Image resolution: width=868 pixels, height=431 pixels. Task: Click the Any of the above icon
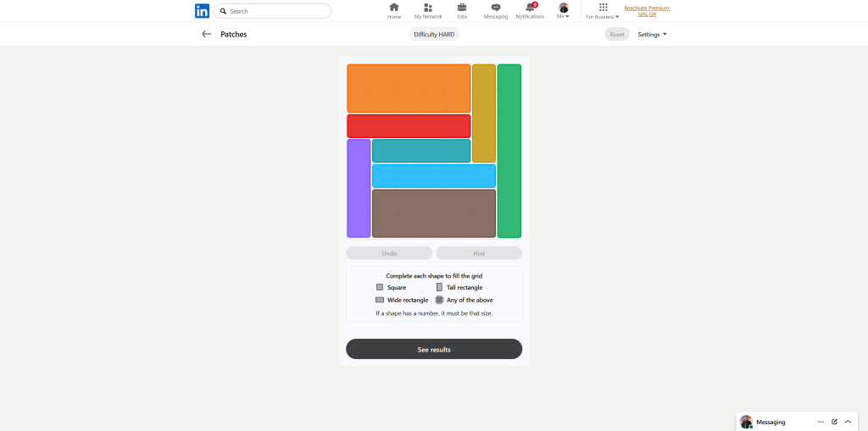coord(440,300)
